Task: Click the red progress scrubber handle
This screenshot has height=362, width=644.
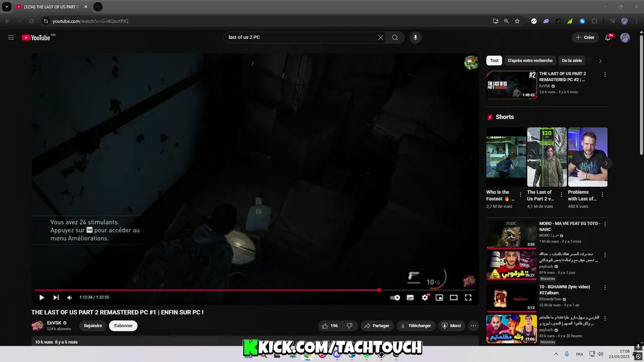Action: pyautogui.click(x=379, y=290)
